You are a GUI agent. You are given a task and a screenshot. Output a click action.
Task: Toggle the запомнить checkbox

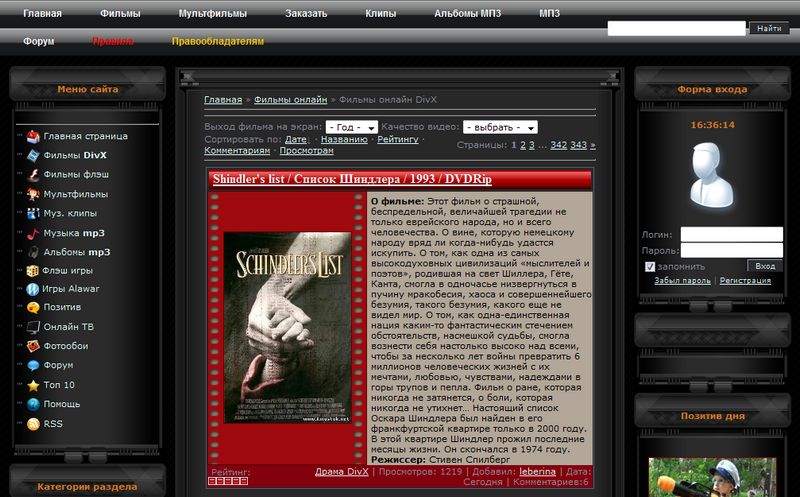click(649, 266)
